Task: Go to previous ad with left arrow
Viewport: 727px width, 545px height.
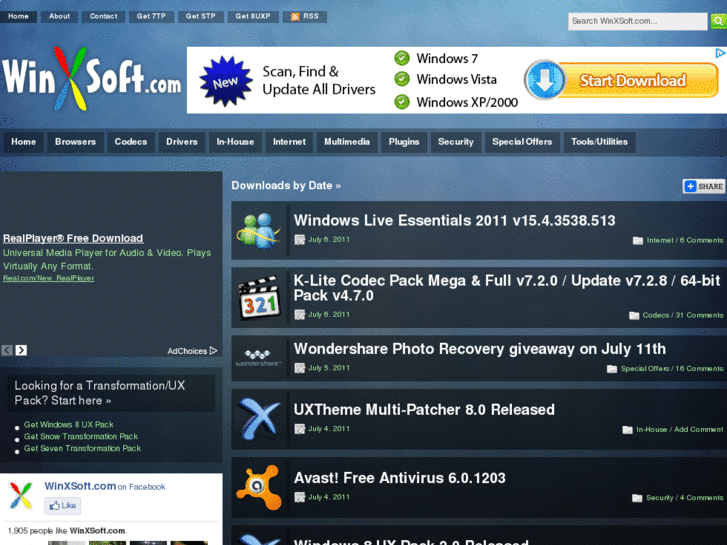Action: [7, 350]
